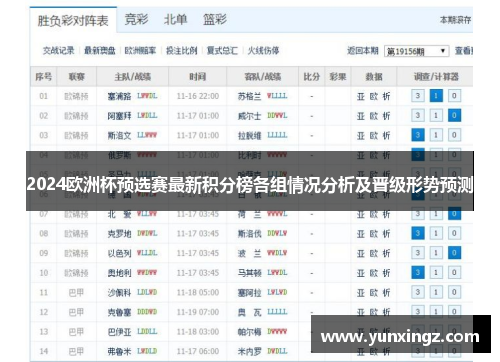Toggle the 3 pick in row 10 奥地利

click(x=418, y=273)
